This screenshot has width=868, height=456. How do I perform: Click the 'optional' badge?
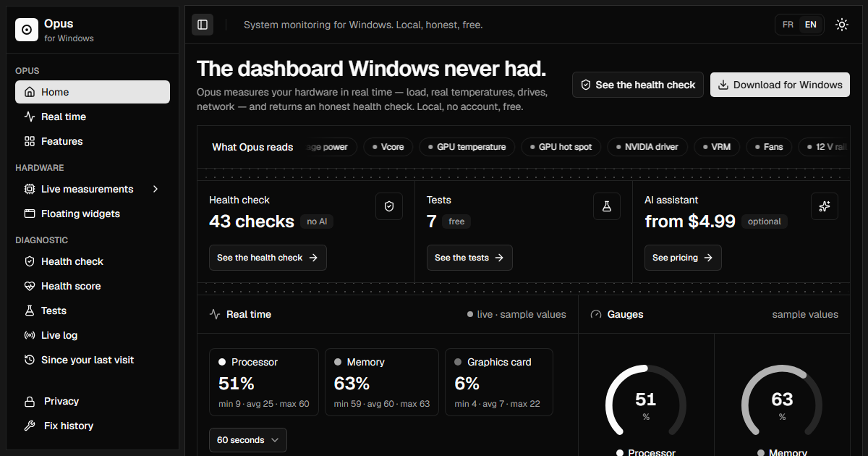point(765,221)
